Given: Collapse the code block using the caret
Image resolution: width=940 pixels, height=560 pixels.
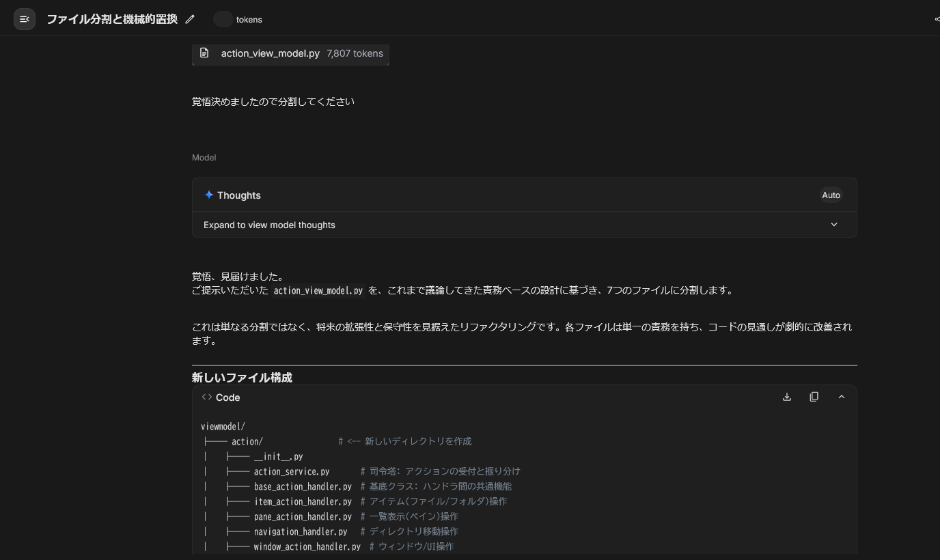Looking at the screenshot, I should 841,397.
